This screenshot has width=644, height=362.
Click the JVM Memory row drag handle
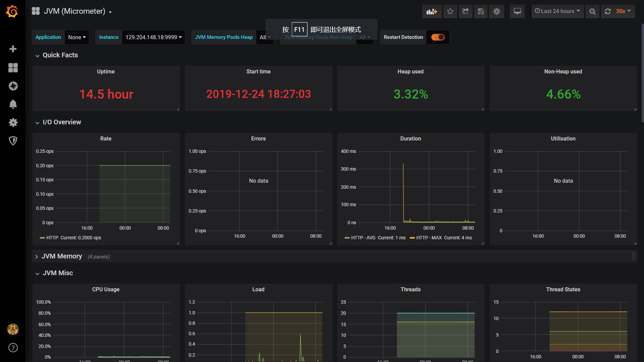click(x=634, y=256)
